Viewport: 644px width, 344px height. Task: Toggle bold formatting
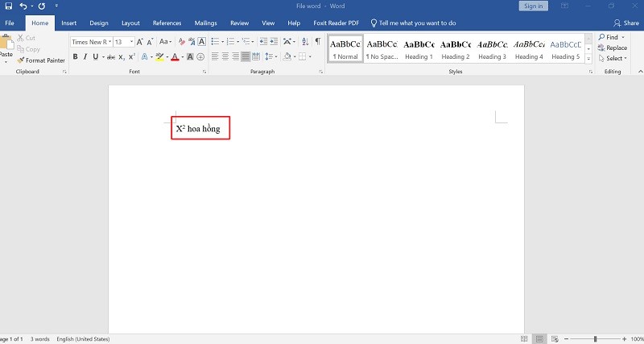(75, 56)
